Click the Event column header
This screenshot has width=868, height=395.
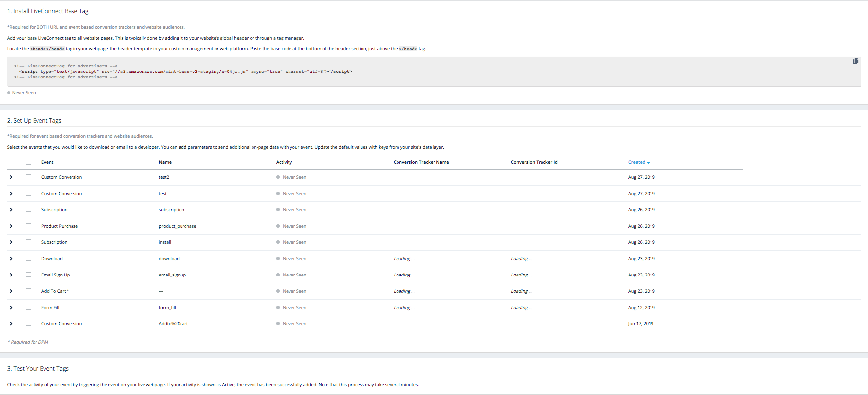47,162
